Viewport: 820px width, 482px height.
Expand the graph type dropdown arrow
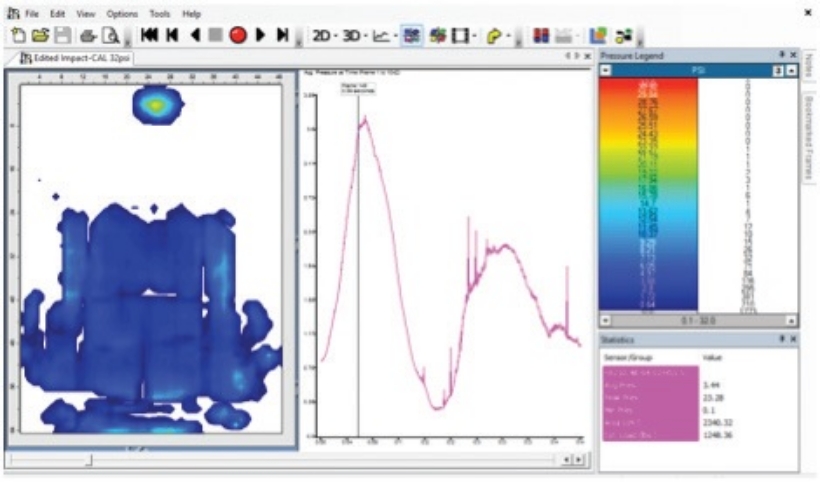point(397,36)
